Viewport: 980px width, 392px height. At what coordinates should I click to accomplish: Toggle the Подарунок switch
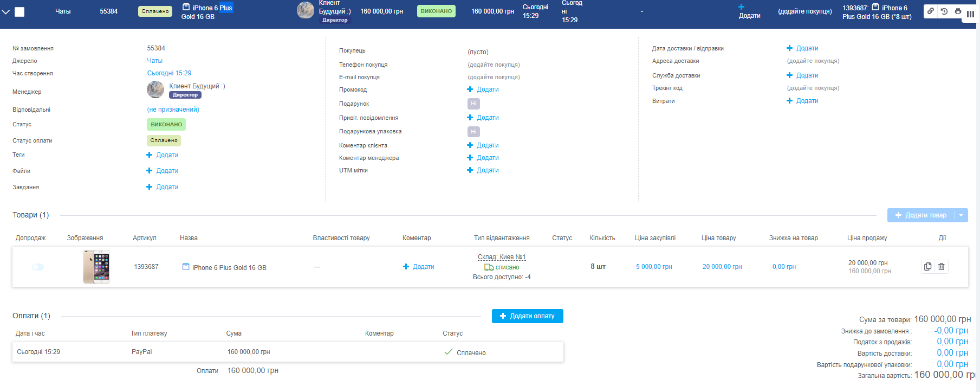click(x=473, y=104)
